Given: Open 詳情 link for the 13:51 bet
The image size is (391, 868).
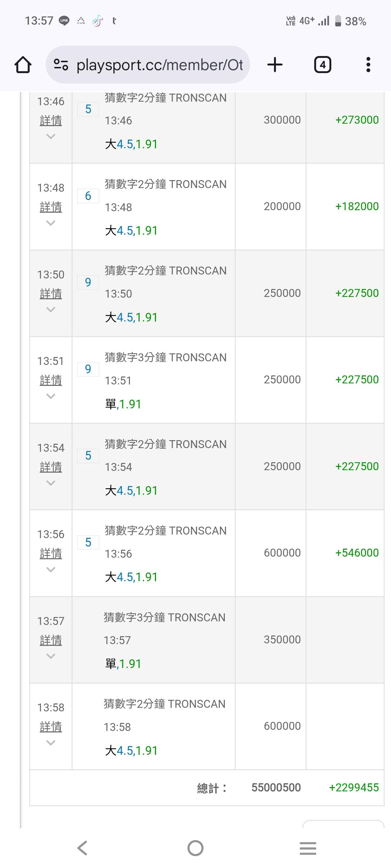Looking at the screenshot, I should click(51, 380).
